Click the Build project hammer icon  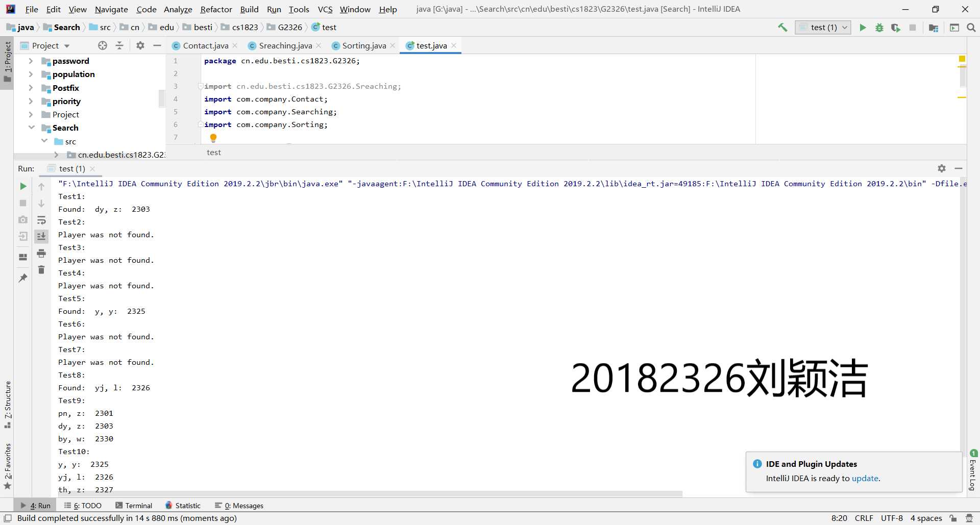pos(782,28)
